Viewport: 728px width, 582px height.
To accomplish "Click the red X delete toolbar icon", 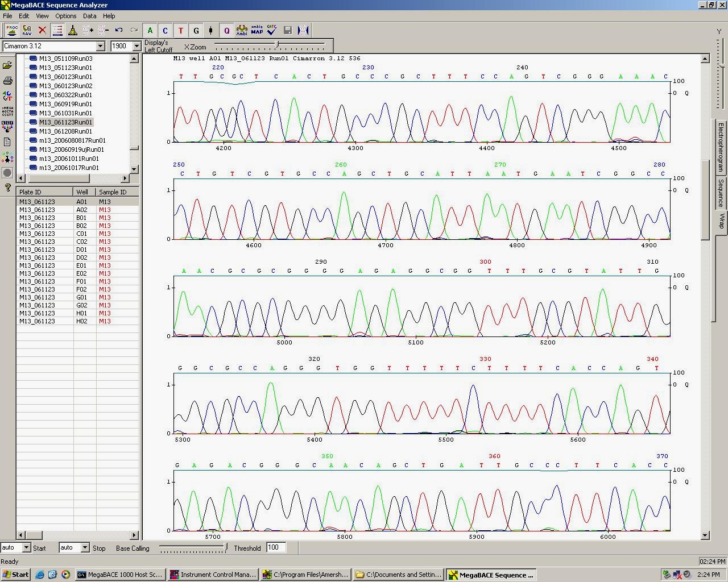I will click(x=42, y=30).
